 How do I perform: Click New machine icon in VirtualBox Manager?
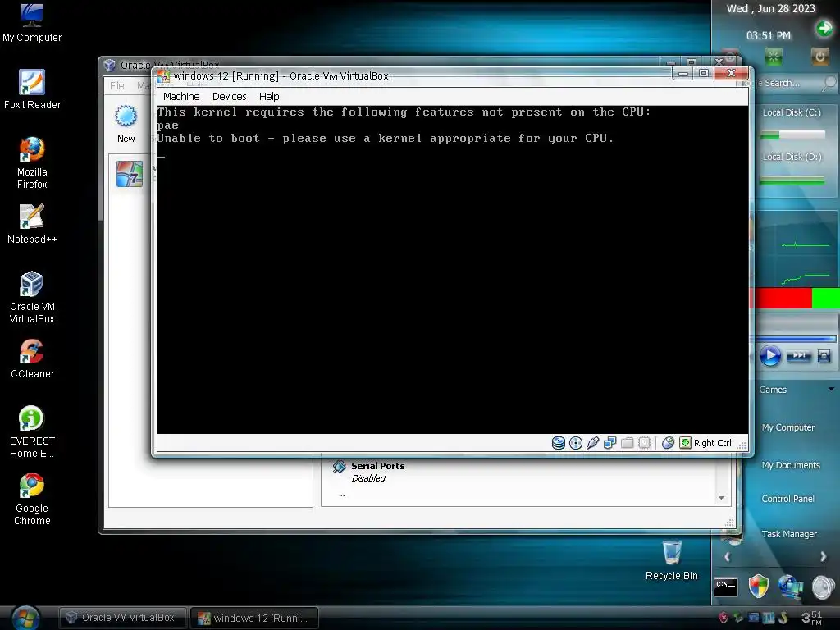tap(126, 123)
